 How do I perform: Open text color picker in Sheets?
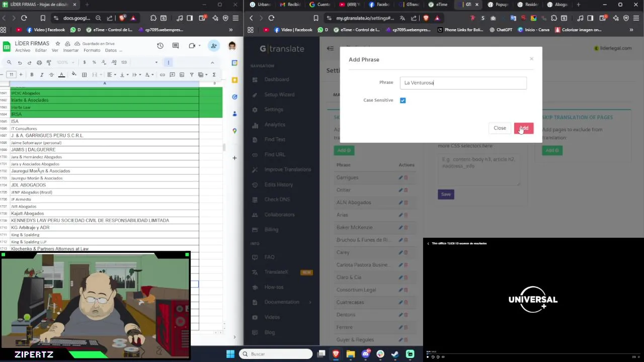tap(61, 75)
